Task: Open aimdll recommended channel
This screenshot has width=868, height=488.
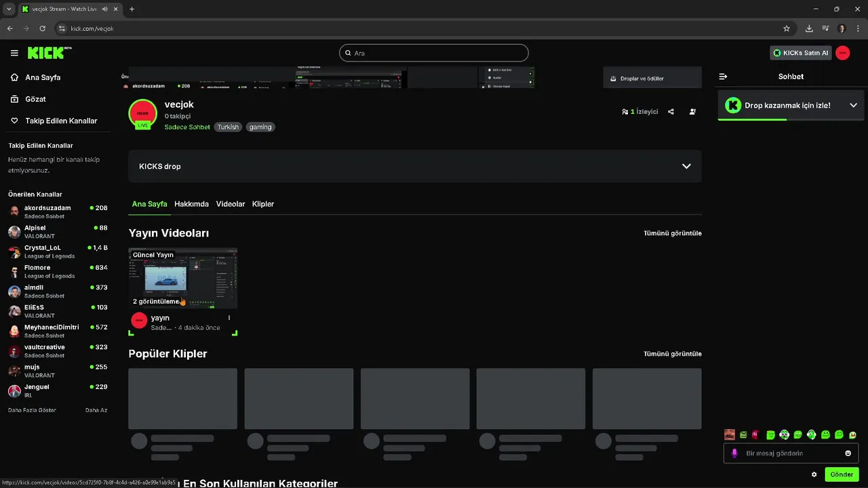Action: click(x=58, y=291)
